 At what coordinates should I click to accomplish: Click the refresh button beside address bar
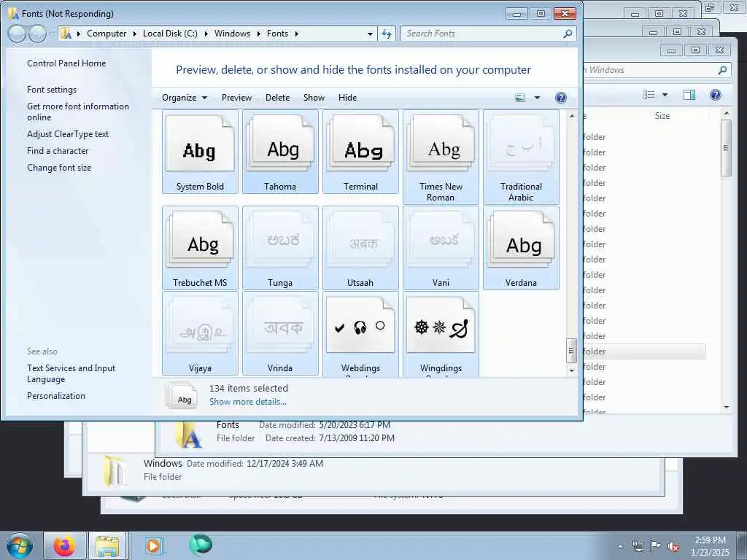coord(387,34)
